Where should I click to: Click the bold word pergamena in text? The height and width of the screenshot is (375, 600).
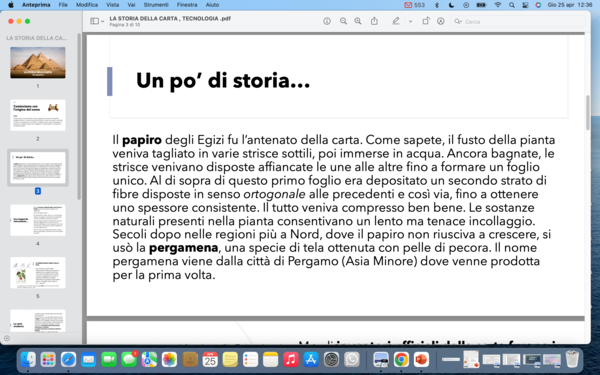[x=183, y=248]
